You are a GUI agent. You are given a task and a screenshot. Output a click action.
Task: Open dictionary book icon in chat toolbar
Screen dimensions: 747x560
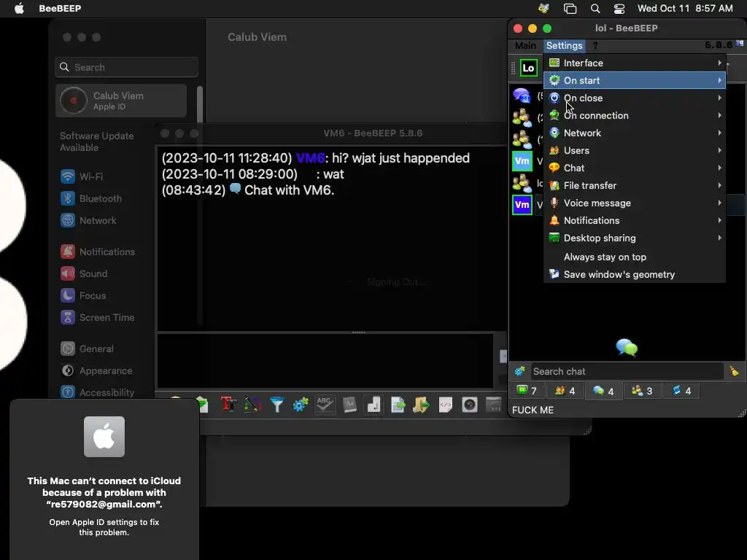click(349, 405)
